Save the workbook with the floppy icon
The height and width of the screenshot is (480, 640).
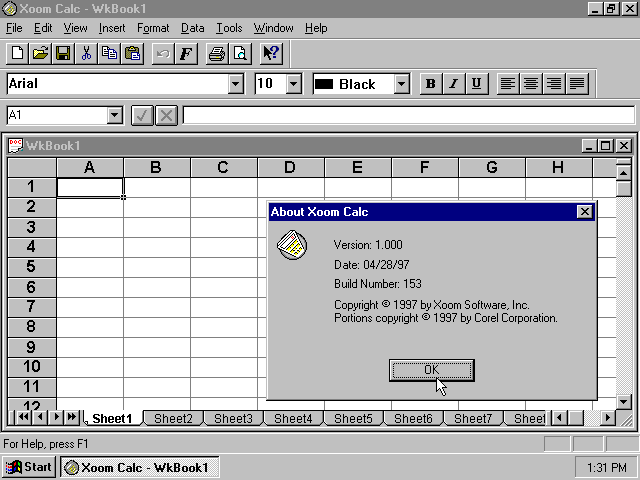pos(63,53)
